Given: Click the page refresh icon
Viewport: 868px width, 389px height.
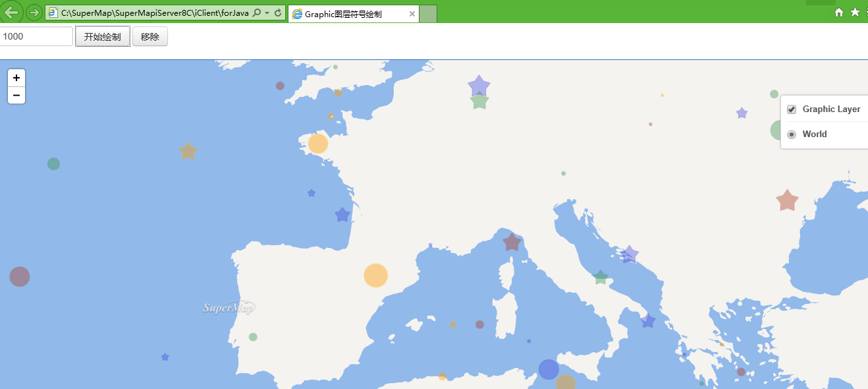Looking at the screenshot, I should click(278, 13).
